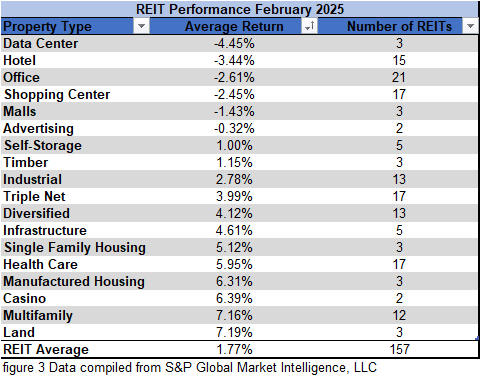Viewport: 480px width, 376px height.
Task: Select the Health Care return 5.95%
Action: click(234, 264)
